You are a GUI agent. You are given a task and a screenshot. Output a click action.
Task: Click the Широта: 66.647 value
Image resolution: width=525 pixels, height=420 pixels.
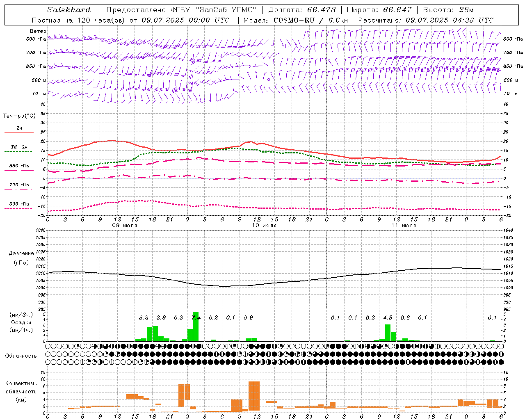click(x=379, y=10)
